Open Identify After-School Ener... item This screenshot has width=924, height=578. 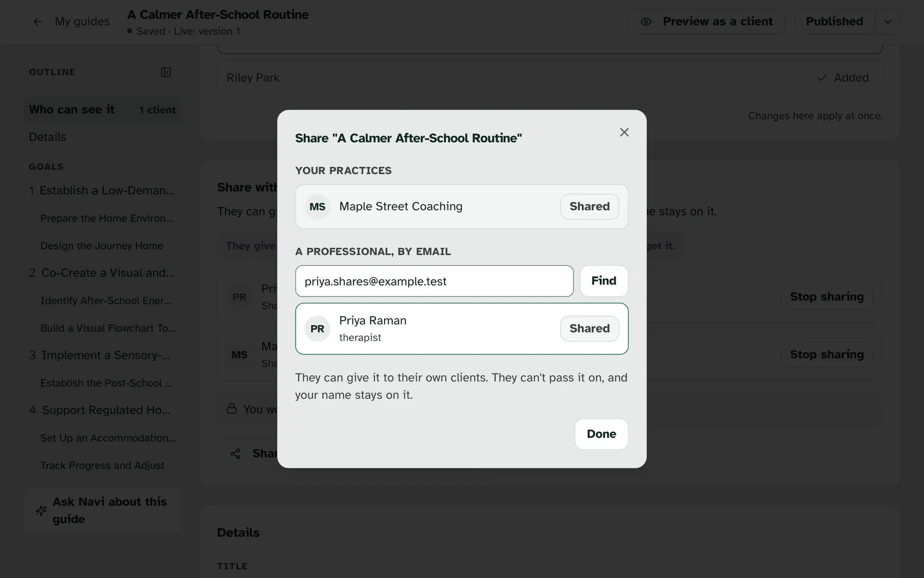(106, 301)
